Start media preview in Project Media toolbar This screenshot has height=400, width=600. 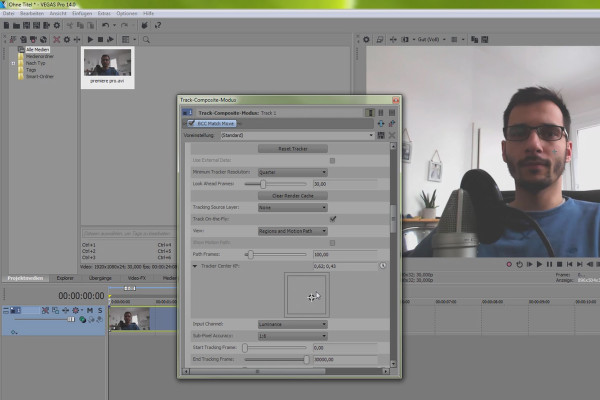90,39
